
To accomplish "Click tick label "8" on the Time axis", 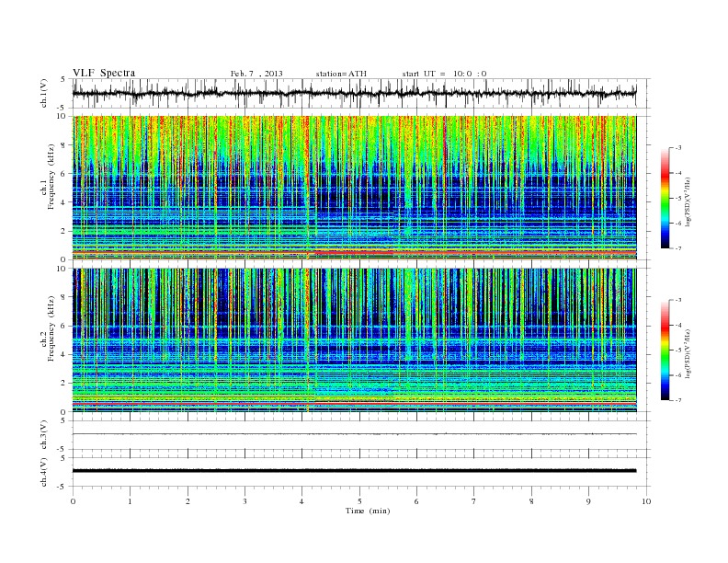I will 531,501.
